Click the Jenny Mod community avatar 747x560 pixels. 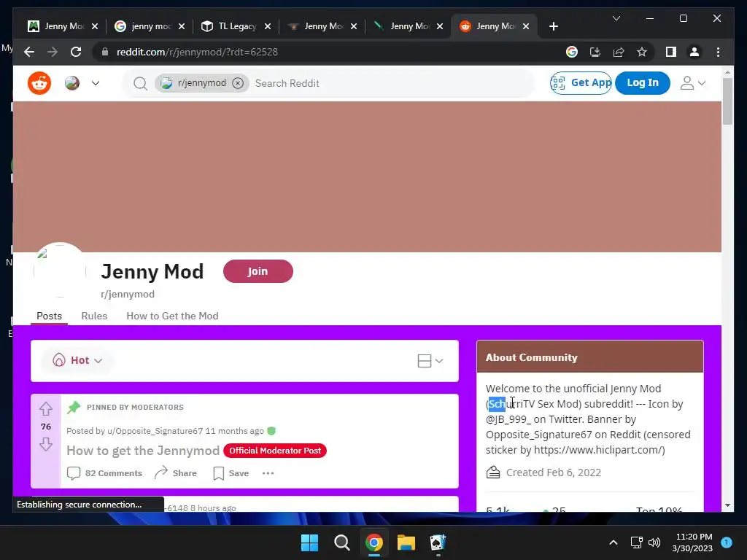point(60,270)
